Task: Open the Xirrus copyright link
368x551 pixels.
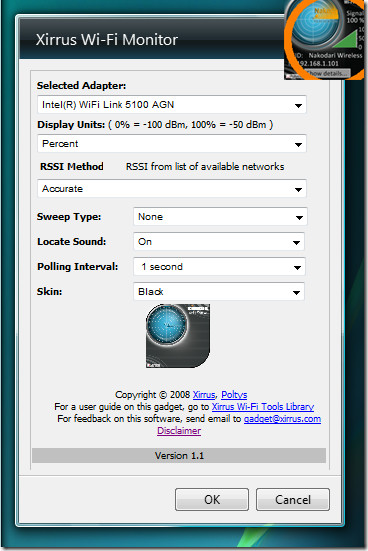Action: click(204, 395)
